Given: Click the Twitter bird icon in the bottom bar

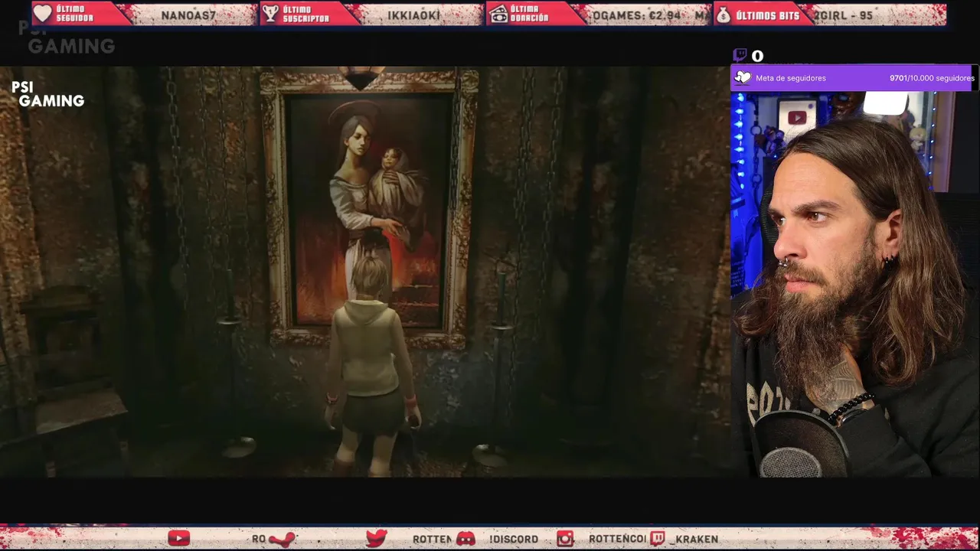Looking at the screenshot, I should [x=376, y=539].
